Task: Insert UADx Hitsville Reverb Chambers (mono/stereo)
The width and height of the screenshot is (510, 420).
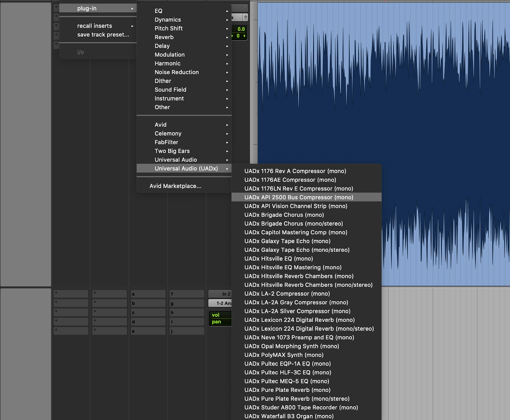Action: [x=306, y=285]
